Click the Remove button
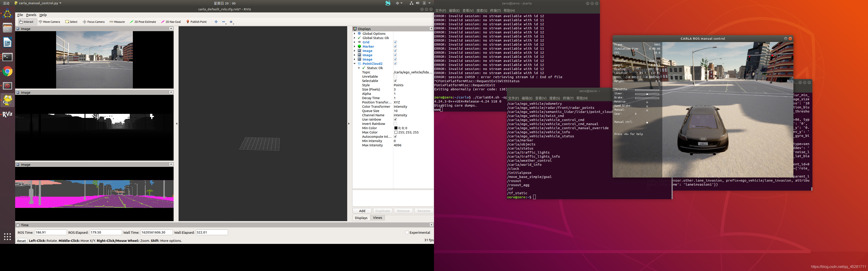 tap(403, 211)
